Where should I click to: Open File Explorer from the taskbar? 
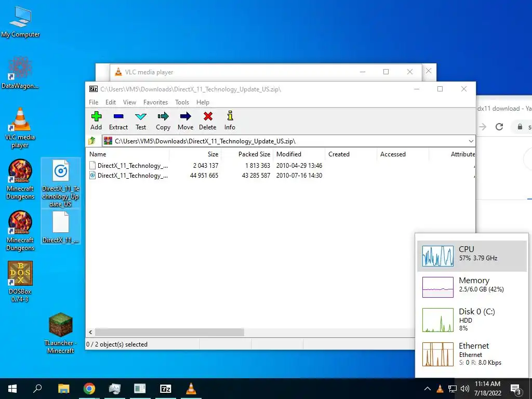63,389
